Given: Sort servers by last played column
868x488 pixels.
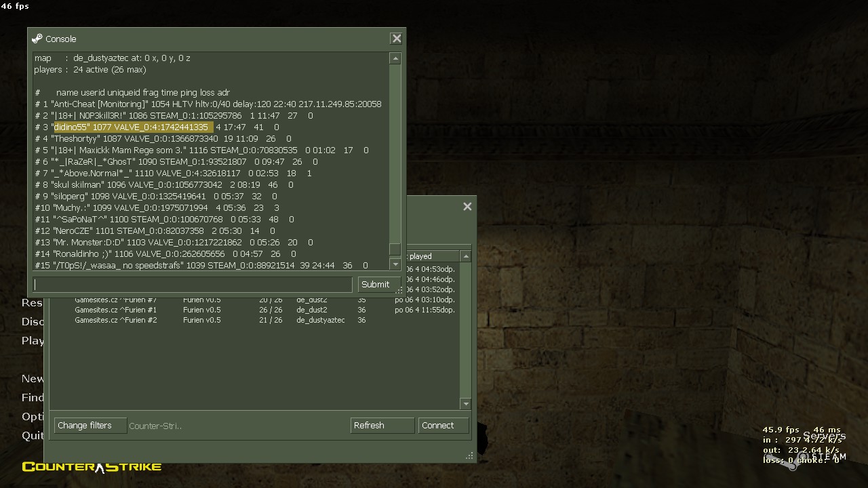Looking at the screenshot, I should coord(431,256).
